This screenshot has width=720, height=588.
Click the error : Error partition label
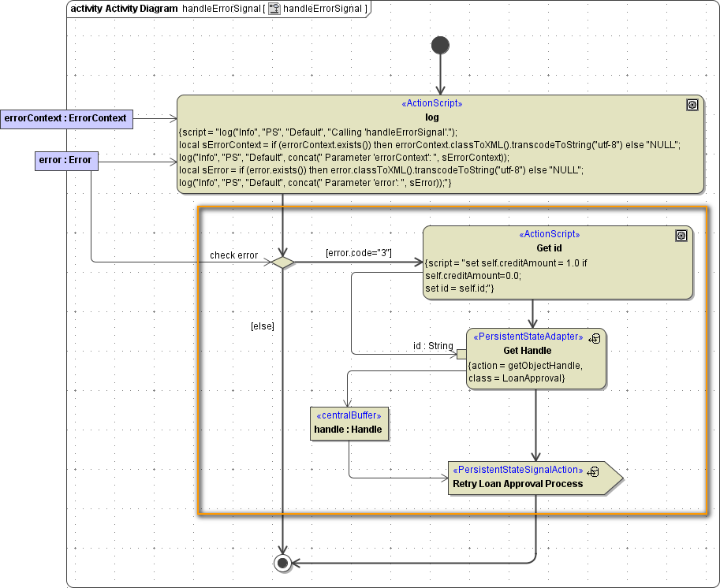[x=66, y=160]
